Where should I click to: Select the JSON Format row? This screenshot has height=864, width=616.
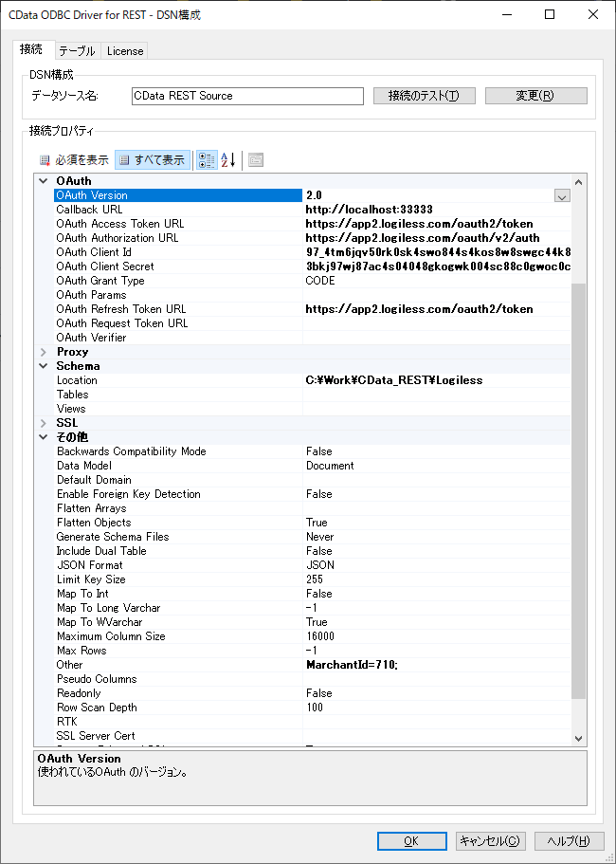313,565
